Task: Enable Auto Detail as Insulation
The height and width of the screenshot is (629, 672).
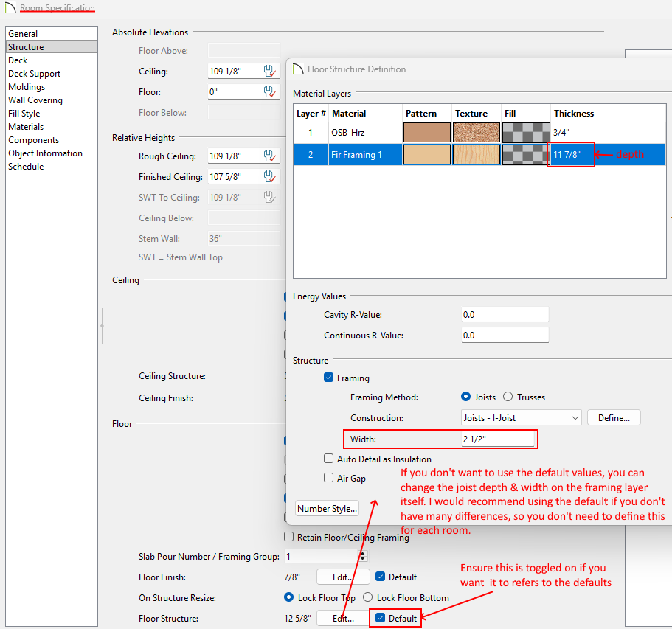Action: (329, 459)
